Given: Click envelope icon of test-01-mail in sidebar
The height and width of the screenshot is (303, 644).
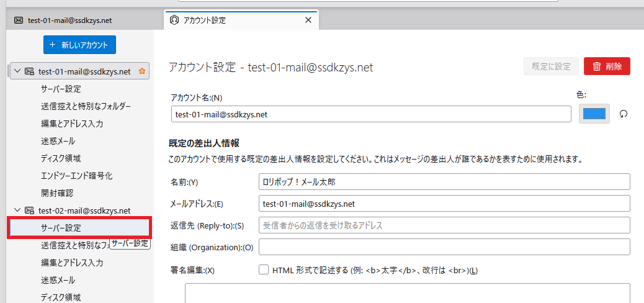Looking at the screenshot, I should point(29,71).
